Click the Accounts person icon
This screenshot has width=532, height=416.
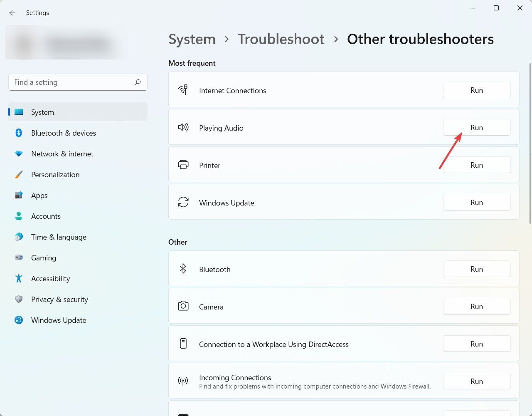(19, 216)
